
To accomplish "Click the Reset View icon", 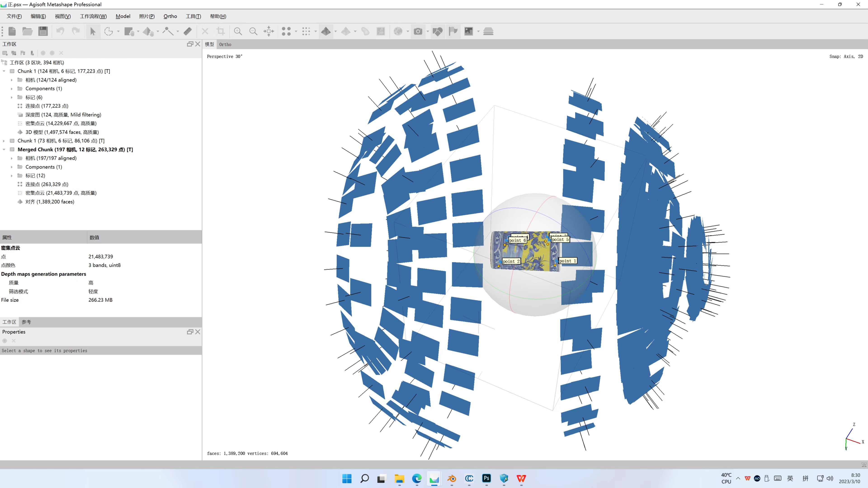I will [x=269, y=31].
